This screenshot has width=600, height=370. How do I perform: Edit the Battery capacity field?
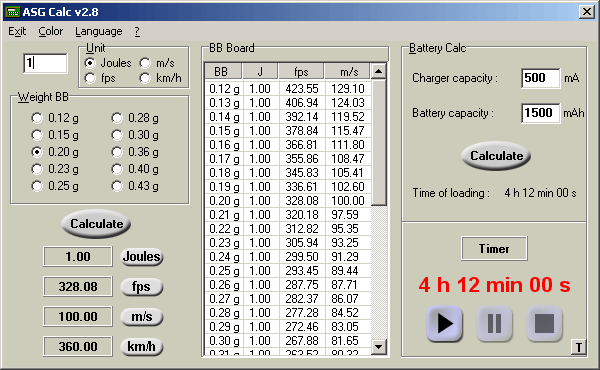[x=541, y=113]
